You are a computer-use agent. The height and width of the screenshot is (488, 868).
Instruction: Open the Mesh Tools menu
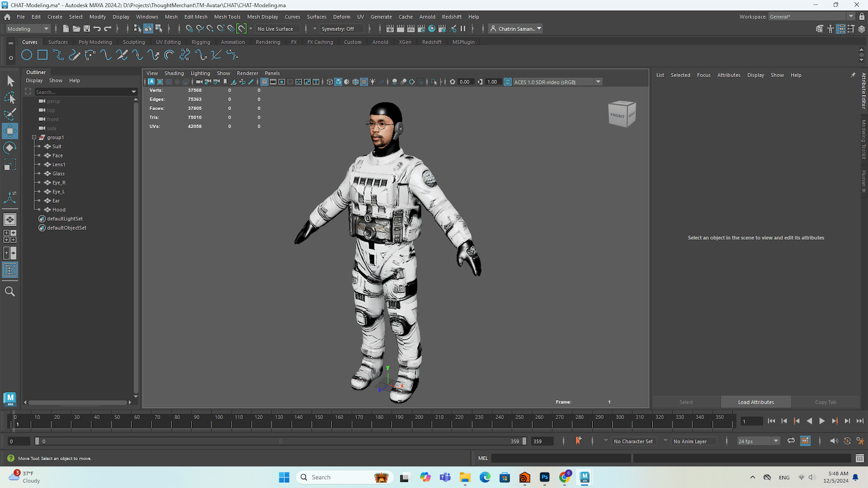click(227, 17)
